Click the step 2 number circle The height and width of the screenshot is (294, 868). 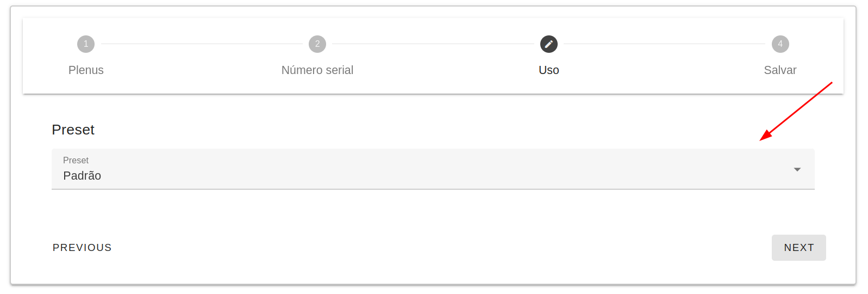(x=317, y=44)
